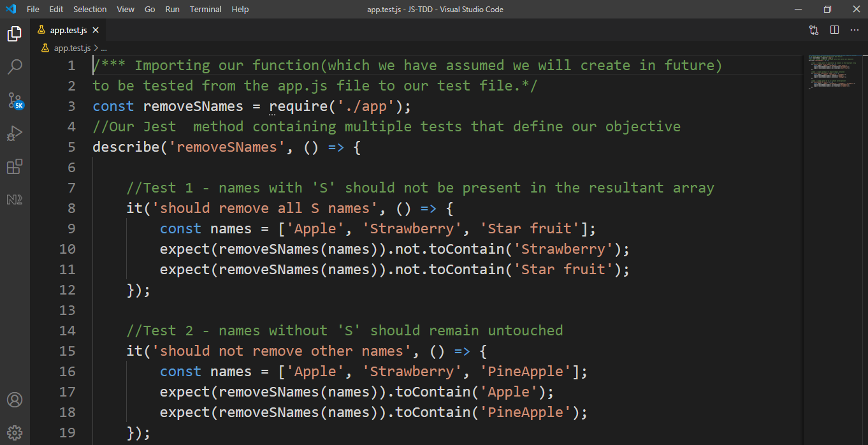Screen dimensions: 868x445
Task: Click app.test.js in the breadcrumb
Action: coord(72,48)
